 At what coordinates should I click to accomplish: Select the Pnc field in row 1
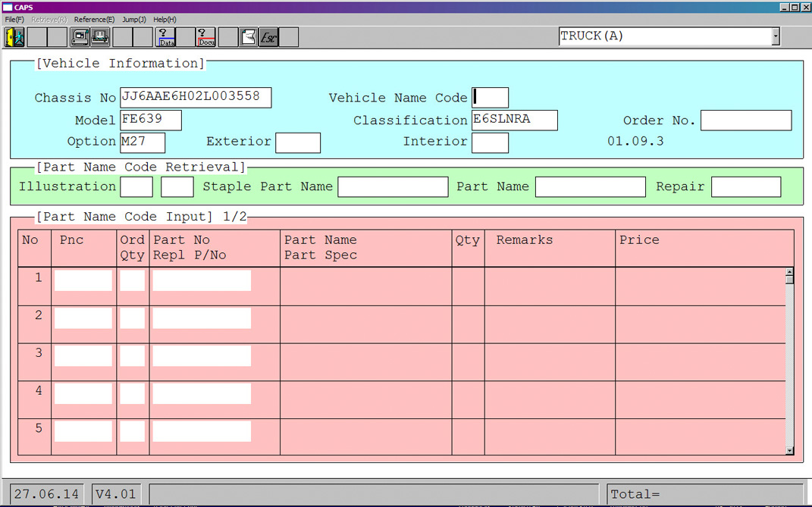pyautogui.click(x=83, y=280)
